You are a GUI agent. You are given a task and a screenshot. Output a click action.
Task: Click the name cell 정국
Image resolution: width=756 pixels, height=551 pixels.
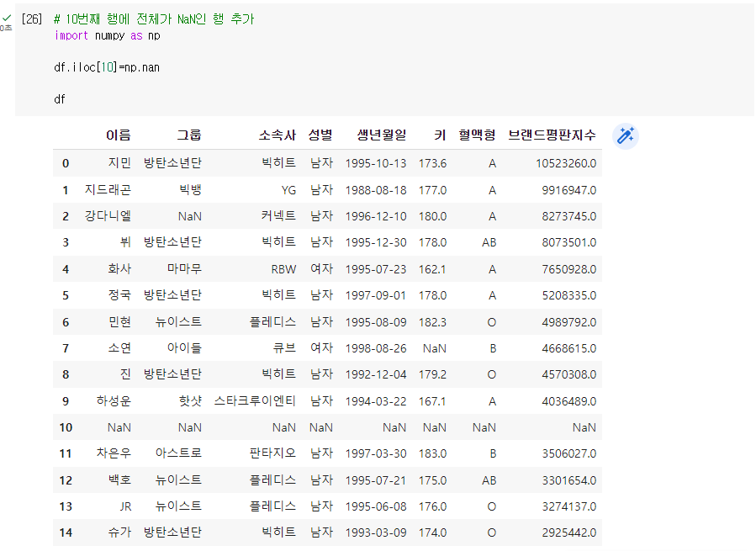[x=119, y=294]
